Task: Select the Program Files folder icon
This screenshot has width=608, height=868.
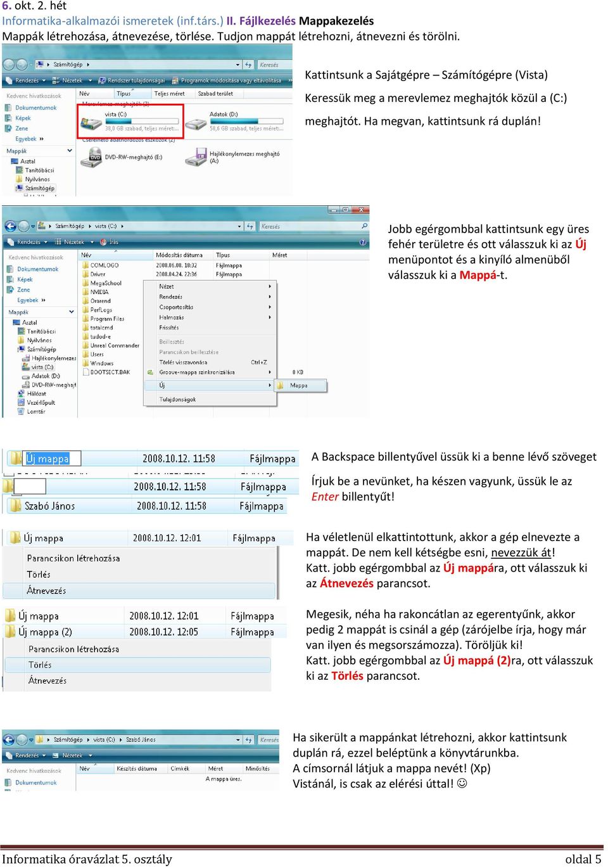Action: (85, 319)
